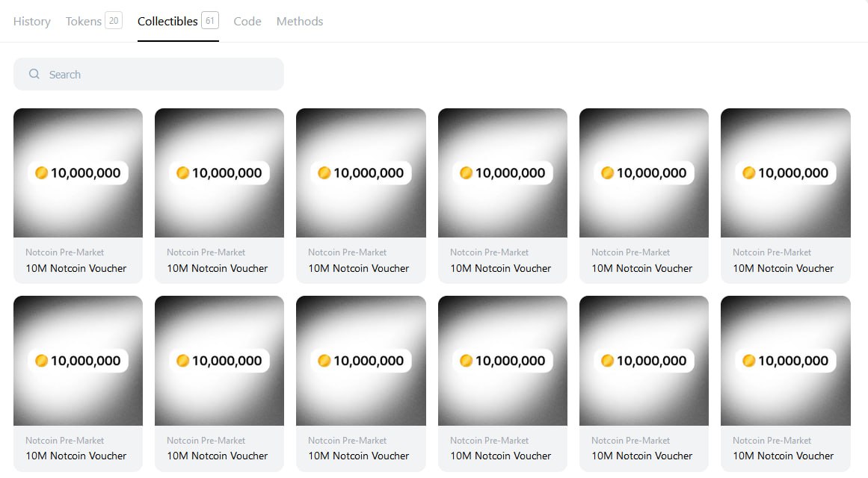The image size is (868, 478).
Task: Open the Tokens tab
Action: (93, 21)
